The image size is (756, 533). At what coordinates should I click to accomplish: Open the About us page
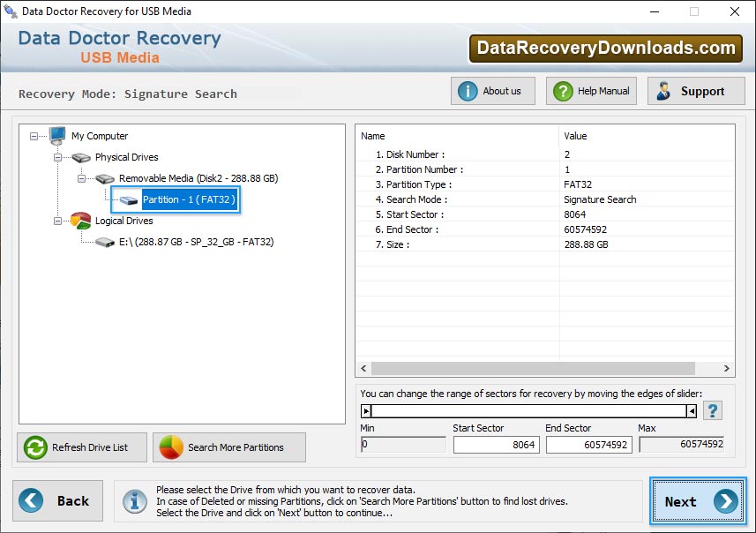click(493, 91)
